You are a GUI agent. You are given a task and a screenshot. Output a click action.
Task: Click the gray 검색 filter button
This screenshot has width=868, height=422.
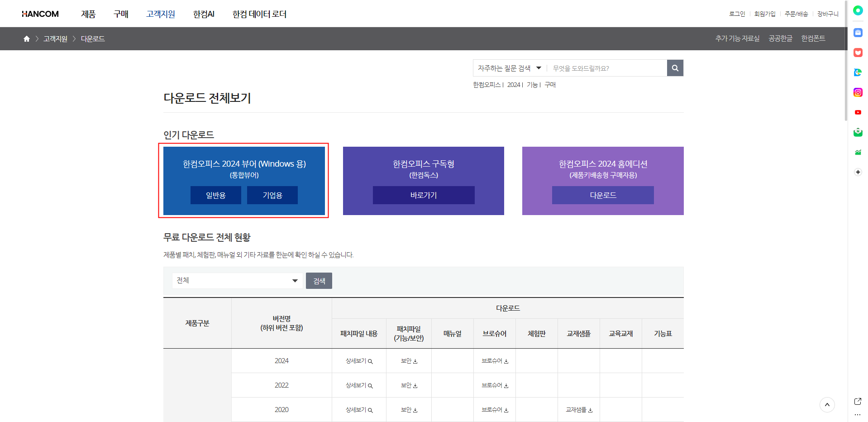pos(319,281)
